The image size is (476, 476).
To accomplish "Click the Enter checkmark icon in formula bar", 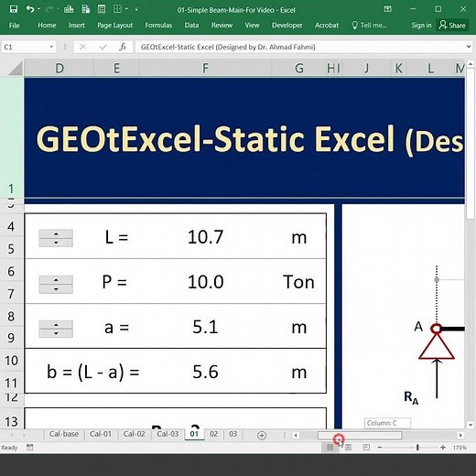I will coord(103,47).
